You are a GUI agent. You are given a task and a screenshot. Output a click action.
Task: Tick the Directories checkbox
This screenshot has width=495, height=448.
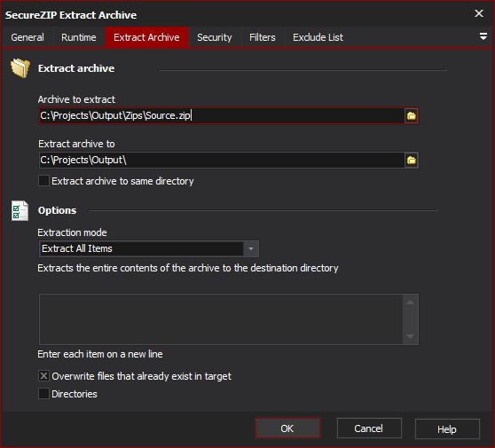(x=43, y=394)
